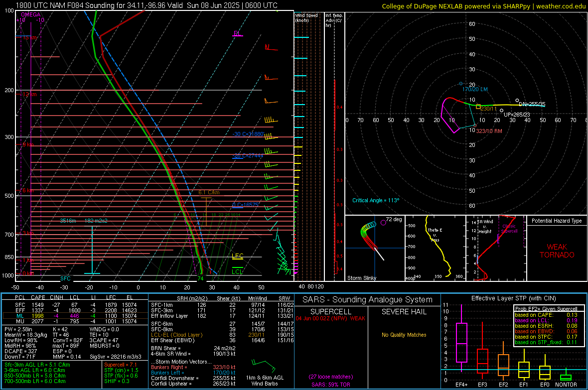Click the cyan '182 m2s2' label on skew-T
Viewport: 588px width, 390px height.
96,221
